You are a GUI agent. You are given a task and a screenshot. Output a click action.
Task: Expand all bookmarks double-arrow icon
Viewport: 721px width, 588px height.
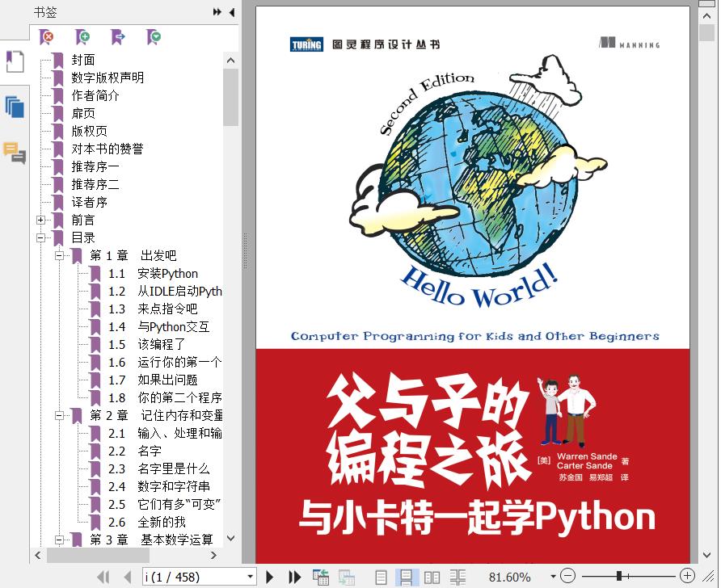point(217,12)
